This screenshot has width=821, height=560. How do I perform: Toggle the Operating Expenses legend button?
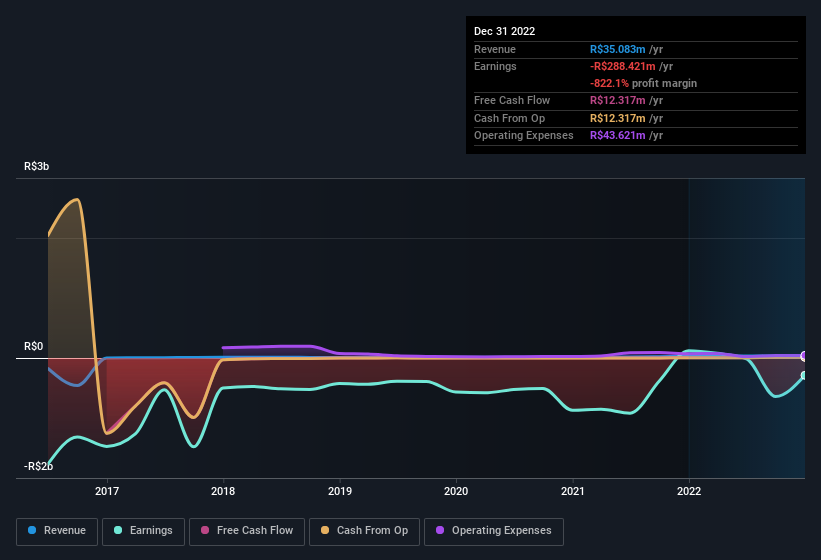coord(494,531)
